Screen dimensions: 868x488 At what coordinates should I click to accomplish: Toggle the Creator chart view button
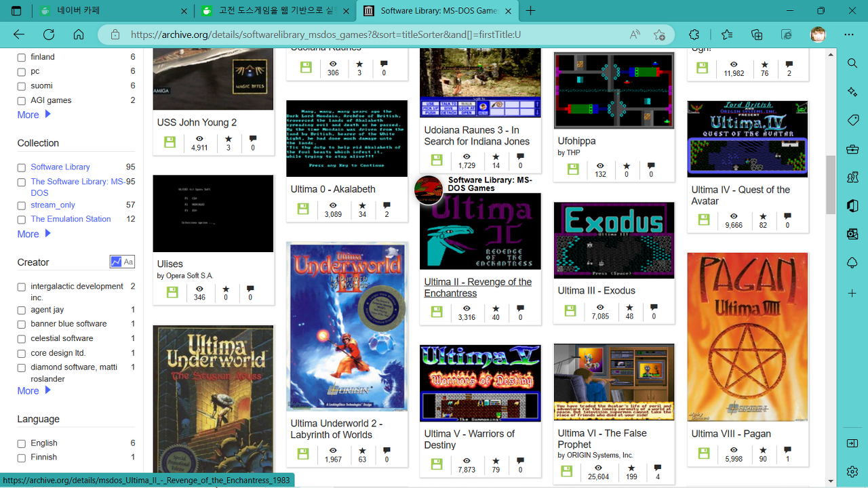pyautogui.click(x=116, y=262)
